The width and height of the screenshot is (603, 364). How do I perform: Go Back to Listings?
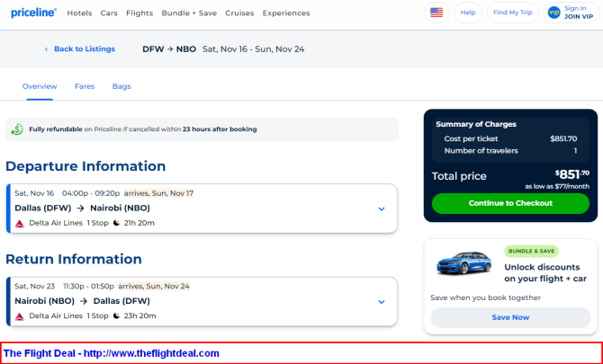coord(85,49)
